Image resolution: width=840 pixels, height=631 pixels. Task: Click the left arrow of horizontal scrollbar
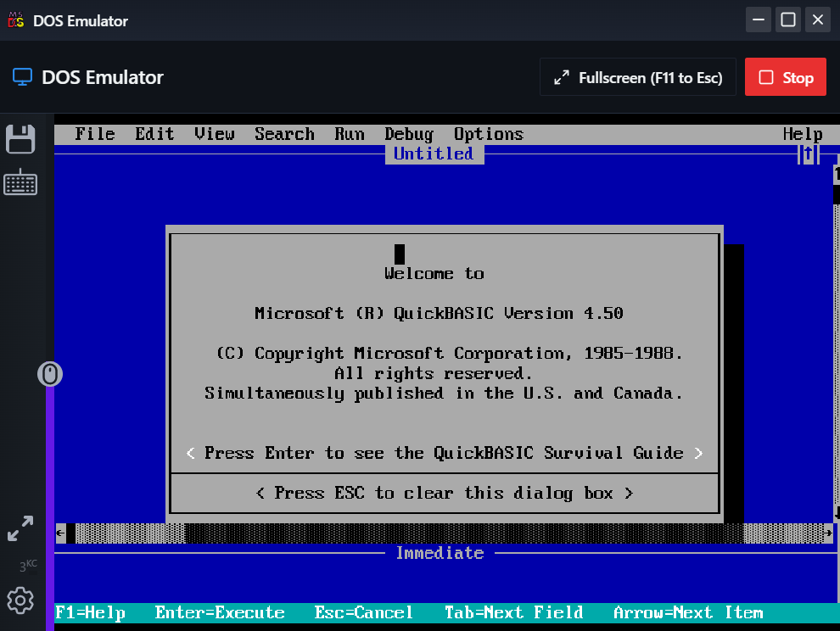click(60, 533)
